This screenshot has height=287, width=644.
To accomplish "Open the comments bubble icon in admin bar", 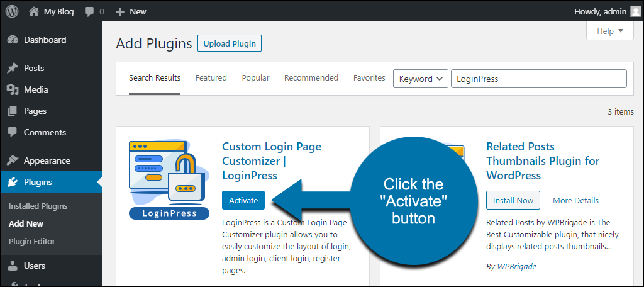I will point(89,12).
